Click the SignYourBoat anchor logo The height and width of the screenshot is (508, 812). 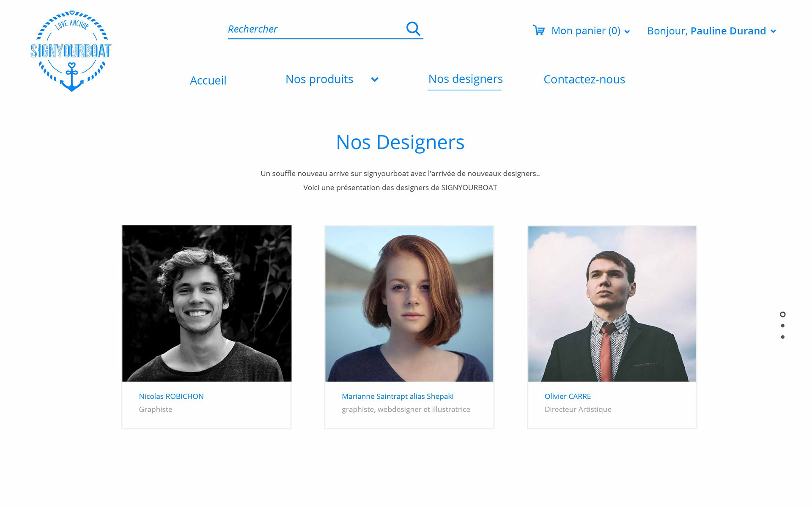pyautogui.click(x=71, y=51)
